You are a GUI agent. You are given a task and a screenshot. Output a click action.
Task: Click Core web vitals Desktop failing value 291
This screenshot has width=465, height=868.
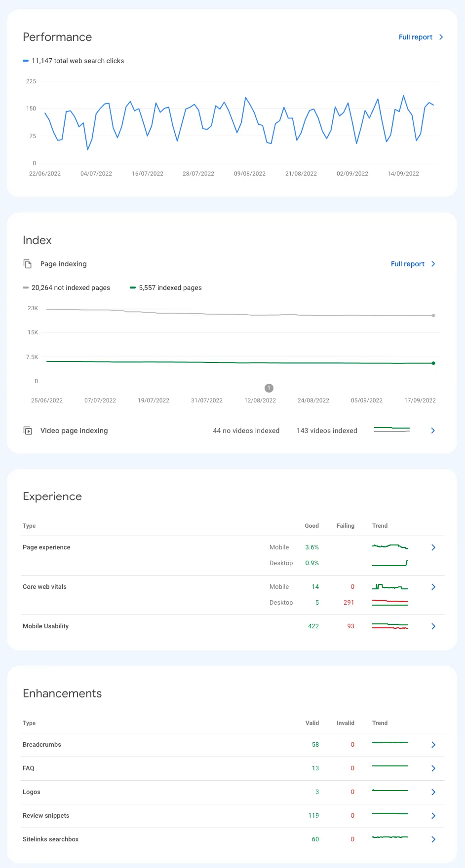click(349, 603)
